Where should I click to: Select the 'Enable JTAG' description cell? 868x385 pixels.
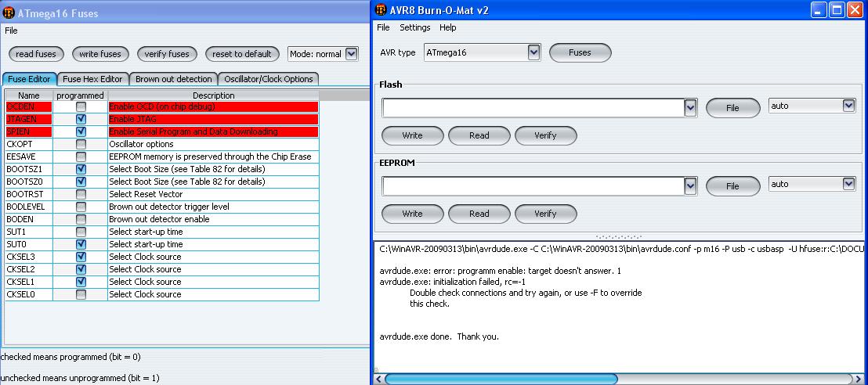[x=214, y=119]
